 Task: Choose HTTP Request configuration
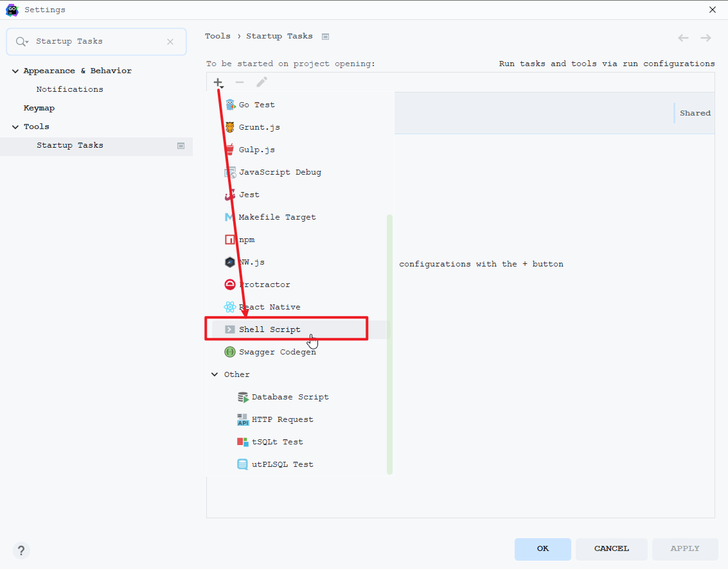[x=282, y=419]
